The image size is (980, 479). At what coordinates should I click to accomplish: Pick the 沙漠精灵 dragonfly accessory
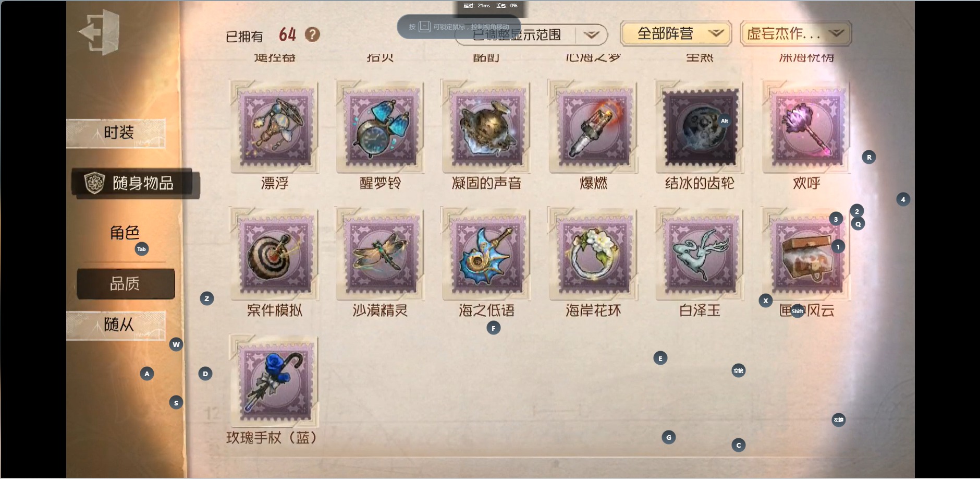[x=380, y=255]
